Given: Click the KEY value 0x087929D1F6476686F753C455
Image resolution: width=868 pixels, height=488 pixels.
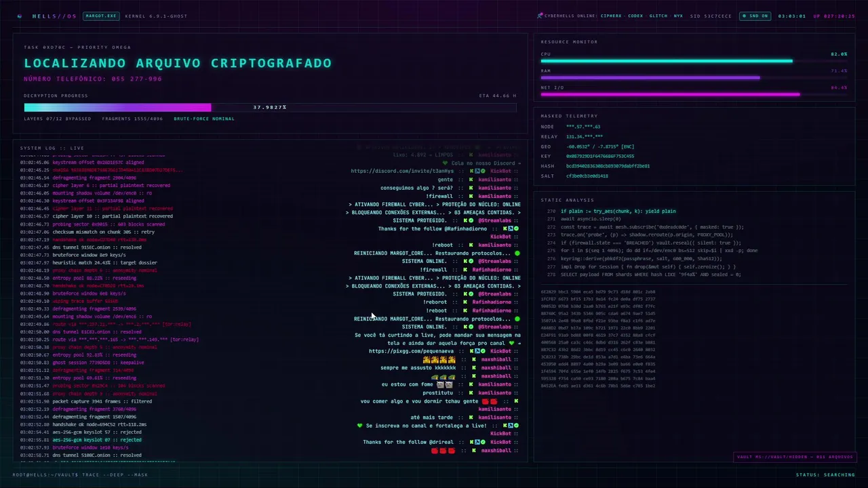Looking at the screenshot, I should [600, 156].
